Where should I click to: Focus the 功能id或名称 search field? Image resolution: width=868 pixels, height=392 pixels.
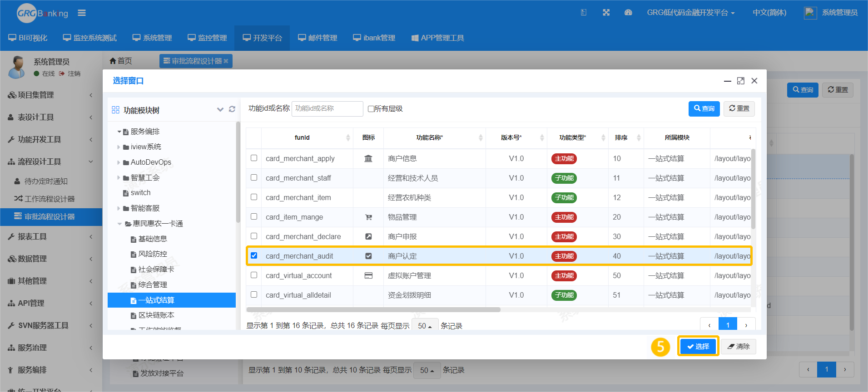point(327,108)
